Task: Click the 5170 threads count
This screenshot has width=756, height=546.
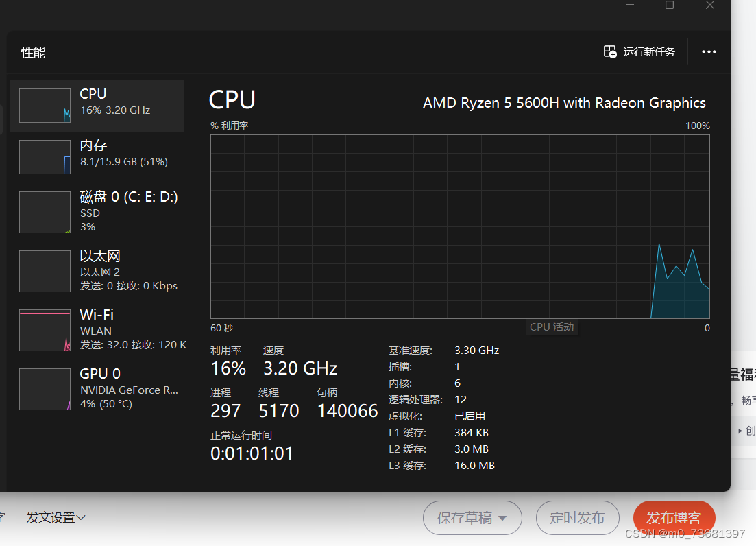Action: tap(279, 411)
